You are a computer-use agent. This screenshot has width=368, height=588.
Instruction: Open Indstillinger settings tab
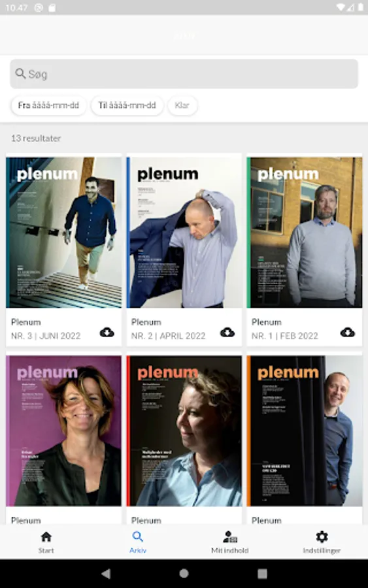click(322, 542)
